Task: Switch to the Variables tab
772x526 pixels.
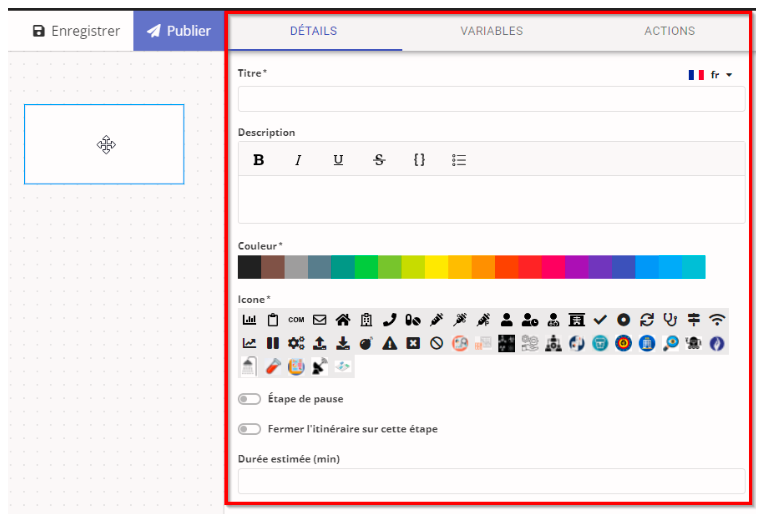Action: pyautogui.click(x=491, y=31)
